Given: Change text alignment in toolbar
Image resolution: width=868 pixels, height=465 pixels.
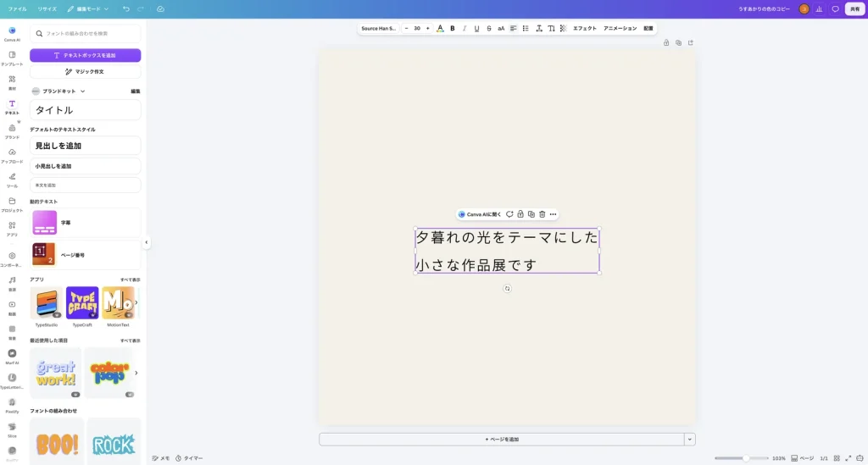Looking at the screenshot, I should click(x=513, y=28).
